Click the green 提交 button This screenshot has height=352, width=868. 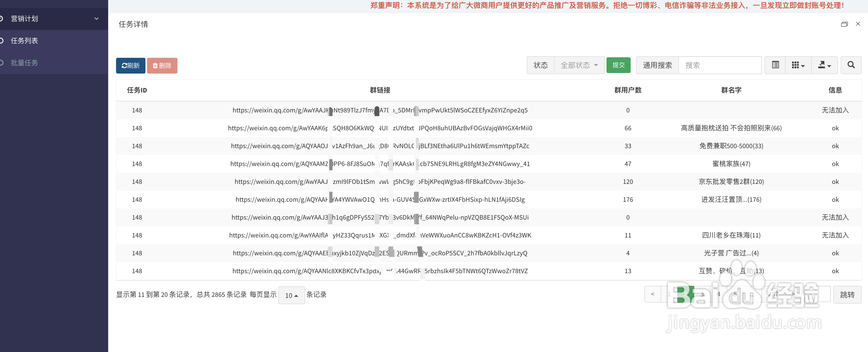tap(618, 65)
